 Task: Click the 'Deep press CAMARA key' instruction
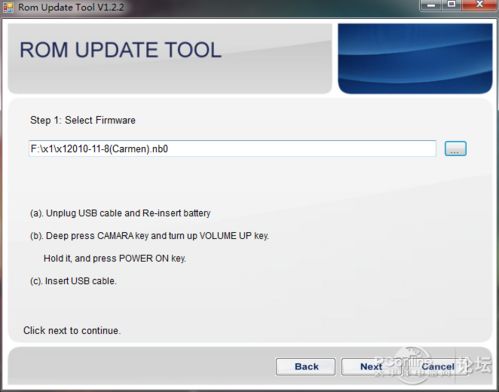pyautogui.click(x=149, y=236)
